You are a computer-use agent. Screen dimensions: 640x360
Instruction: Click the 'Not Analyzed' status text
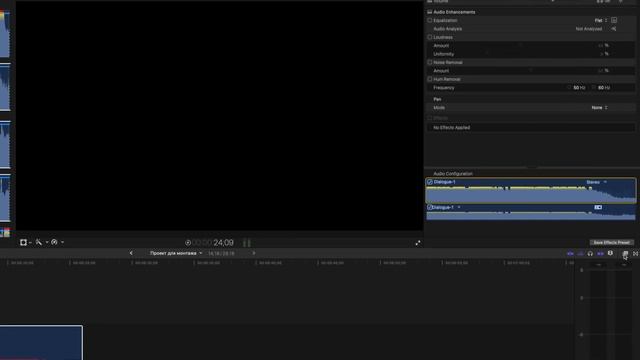[589, 29]
